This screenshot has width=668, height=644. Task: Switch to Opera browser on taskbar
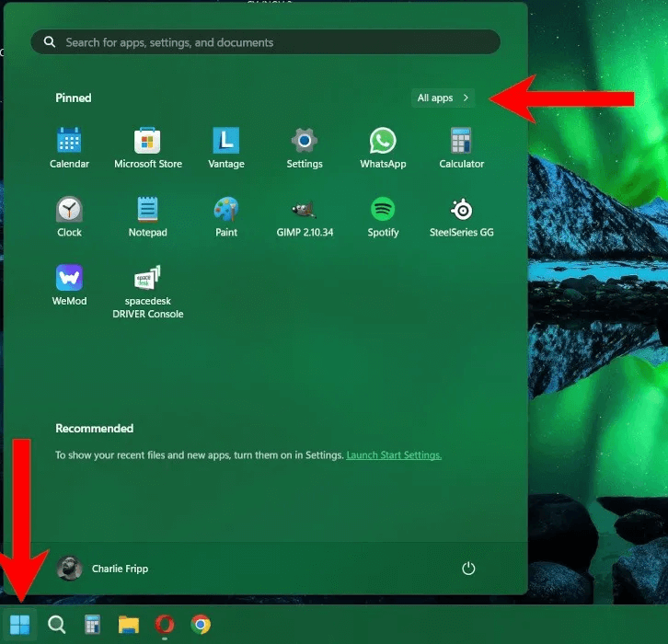point(165,625)
